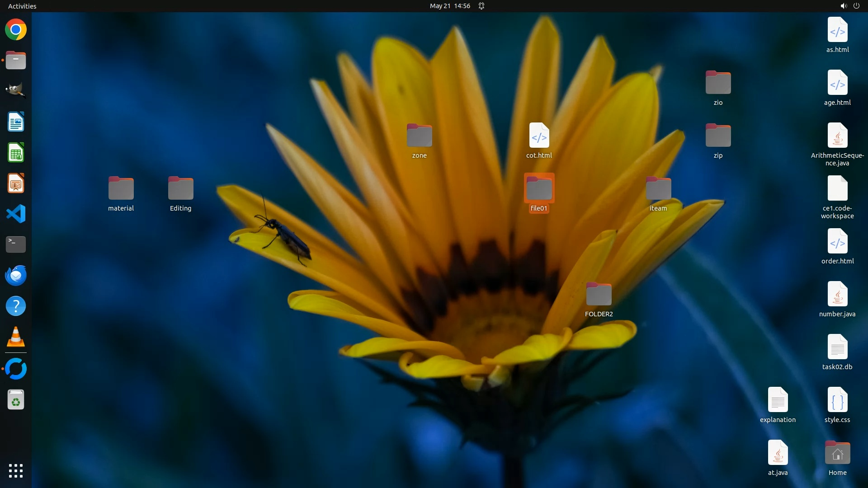This screenshot has height=488, width=868.
Task: Open system menu via power icon
Action: [x=856, y=6]
